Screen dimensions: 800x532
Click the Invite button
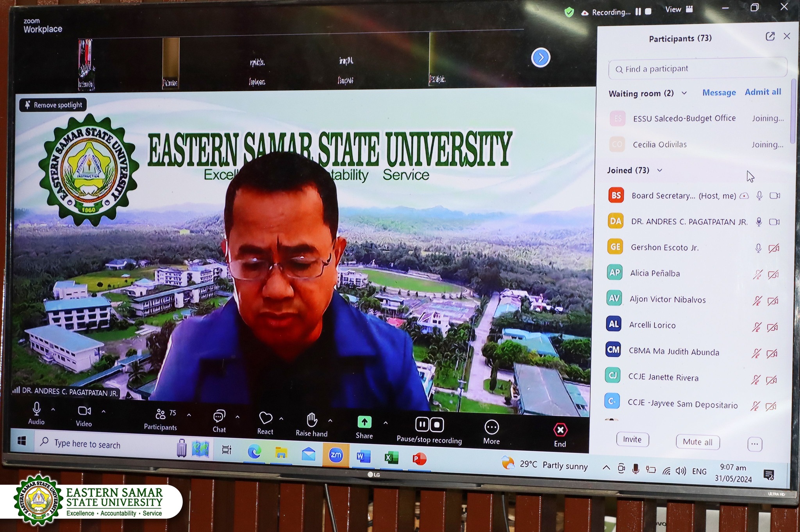(632, 439)
